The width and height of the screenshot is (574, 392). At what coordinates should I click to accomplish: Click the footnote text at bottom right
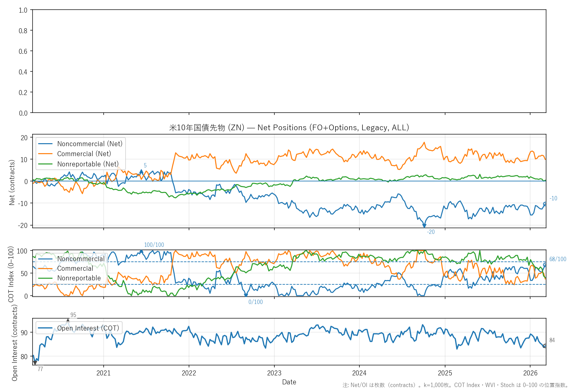[x=456, y=385]
